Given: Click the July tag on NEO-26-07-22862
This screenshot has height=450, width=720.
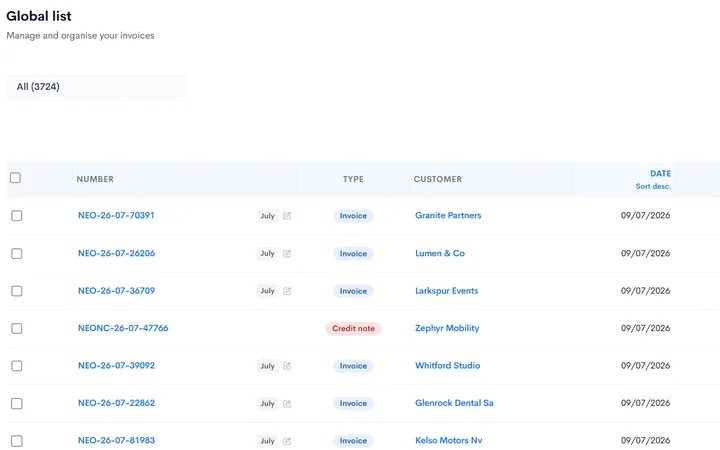Looking at the screenshot, I should (x=267, y=404).
